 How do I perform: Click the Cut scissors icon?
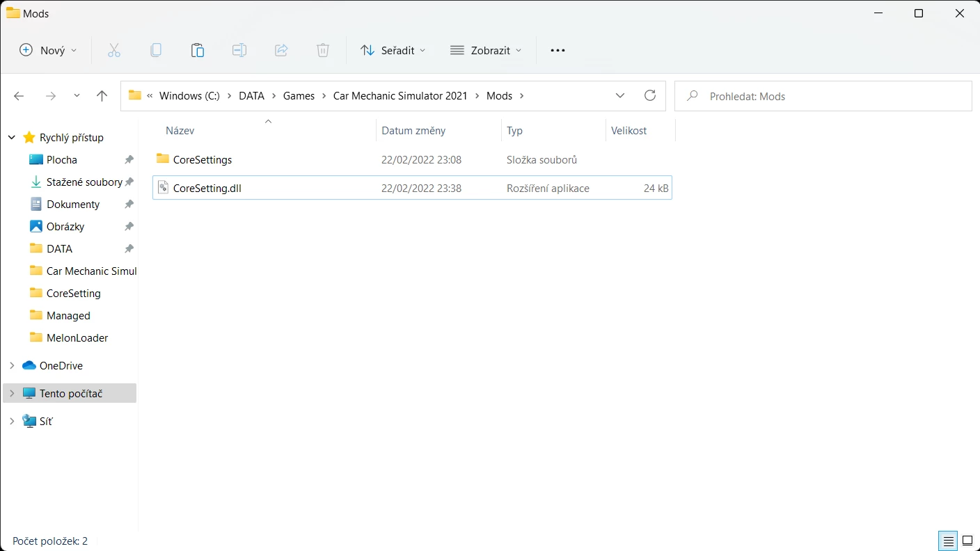tap(114, 50)
